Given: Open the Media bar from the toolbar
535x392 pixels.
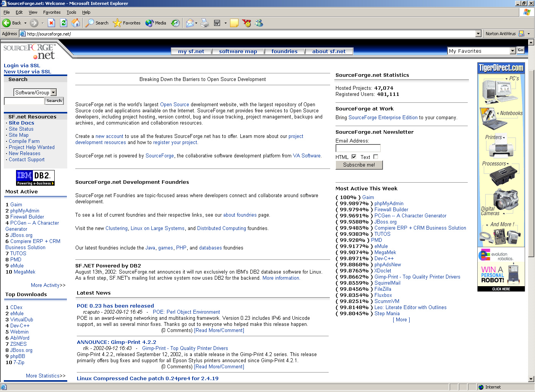Looking at the screenshot, I should pos(156,23).
